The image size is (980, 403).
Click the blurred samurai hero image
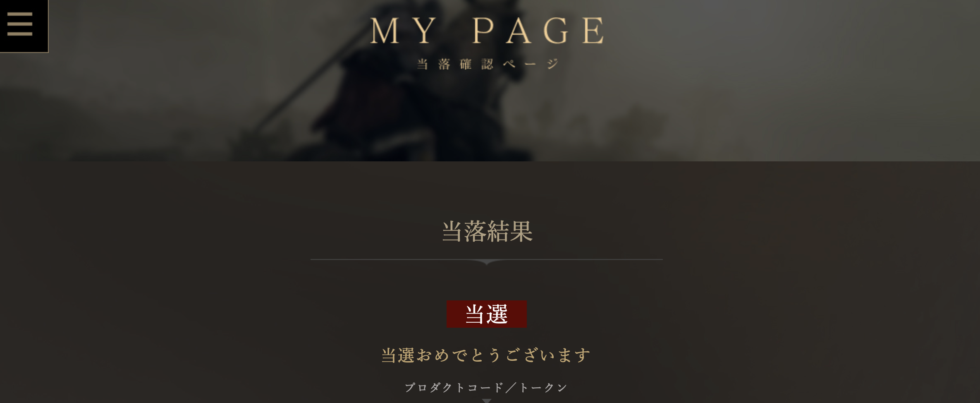pos(490,81)
